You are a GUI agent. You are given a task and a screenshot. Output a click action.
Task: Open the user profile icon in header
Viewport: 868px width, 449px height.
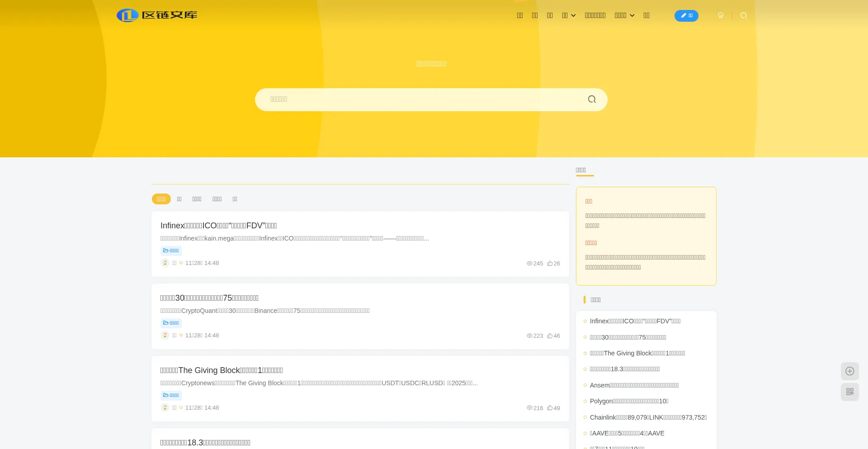(721, 15)
